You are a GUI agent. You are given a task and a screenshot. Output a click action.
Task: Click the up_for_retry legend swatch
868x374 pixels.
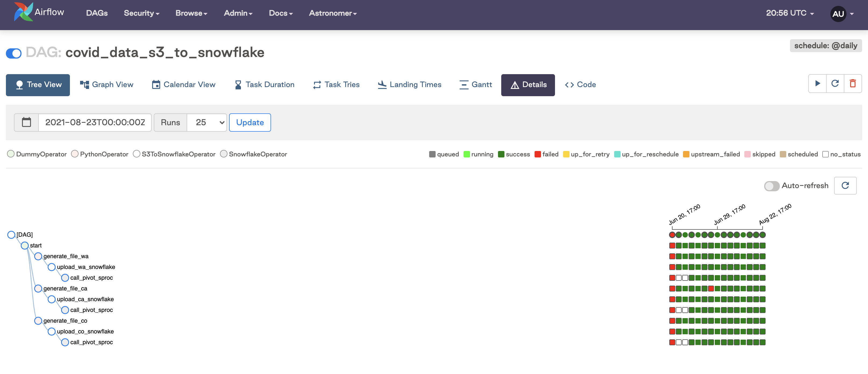tap(566, 154)
